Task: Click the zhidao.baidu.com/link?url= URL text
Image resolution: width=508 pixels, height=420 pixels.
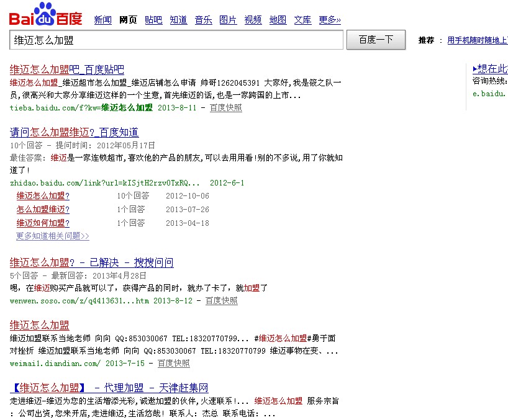Action: click(105, 183)
